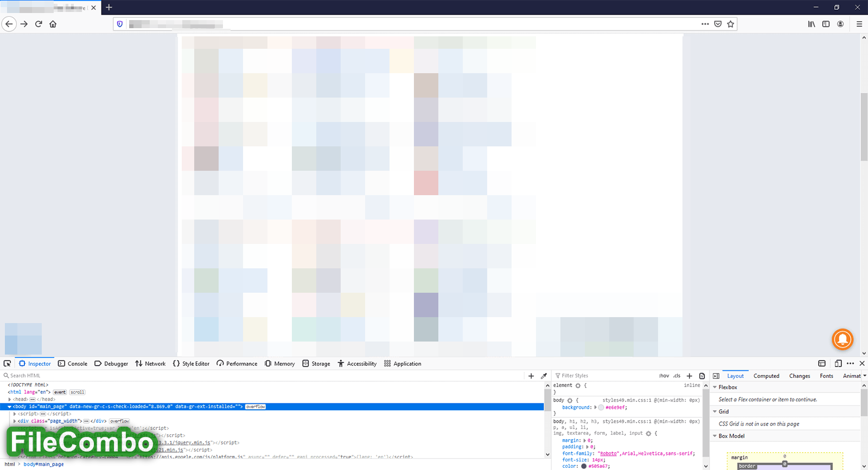Show event listeners on html element
Screen dimensions: 868x470
pos(60,392)
